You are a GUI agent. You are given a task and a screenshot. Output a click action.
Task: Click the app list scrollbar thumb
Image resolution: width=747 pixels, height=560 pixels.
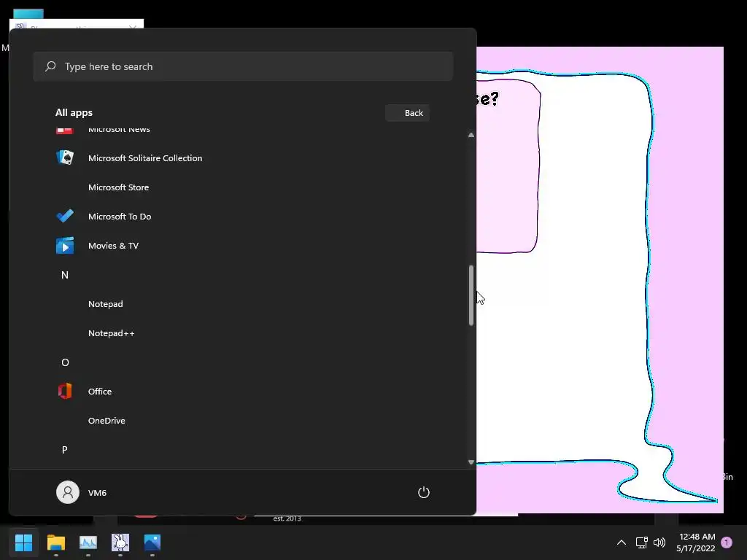pos(471,295)
